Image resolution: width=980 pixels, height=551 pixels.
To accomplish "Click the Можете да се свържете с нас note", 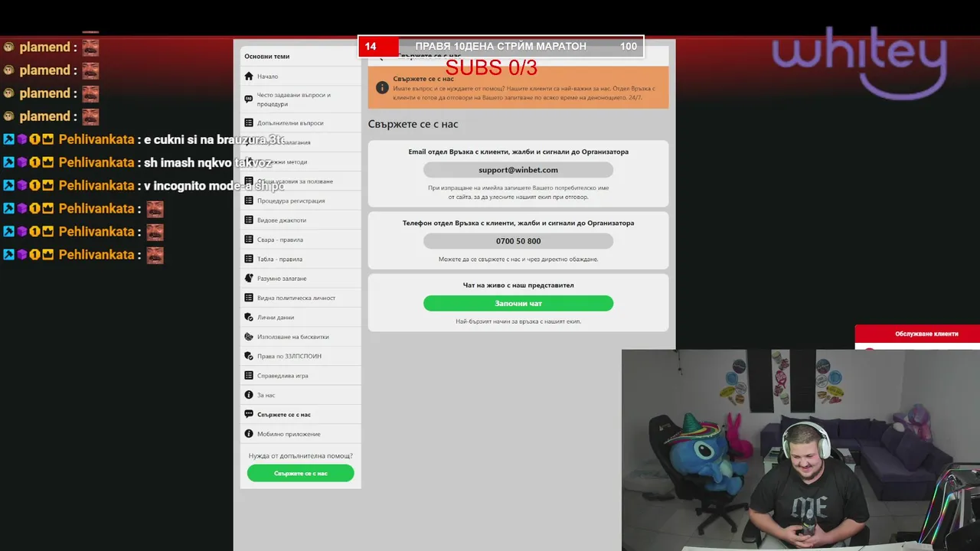I will [x=518, y=259].
